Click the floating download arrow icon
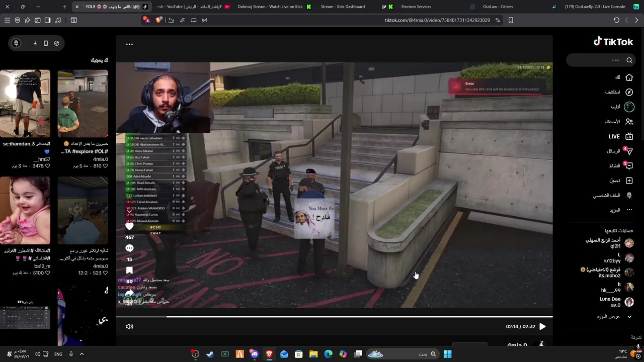 (35, 43)
